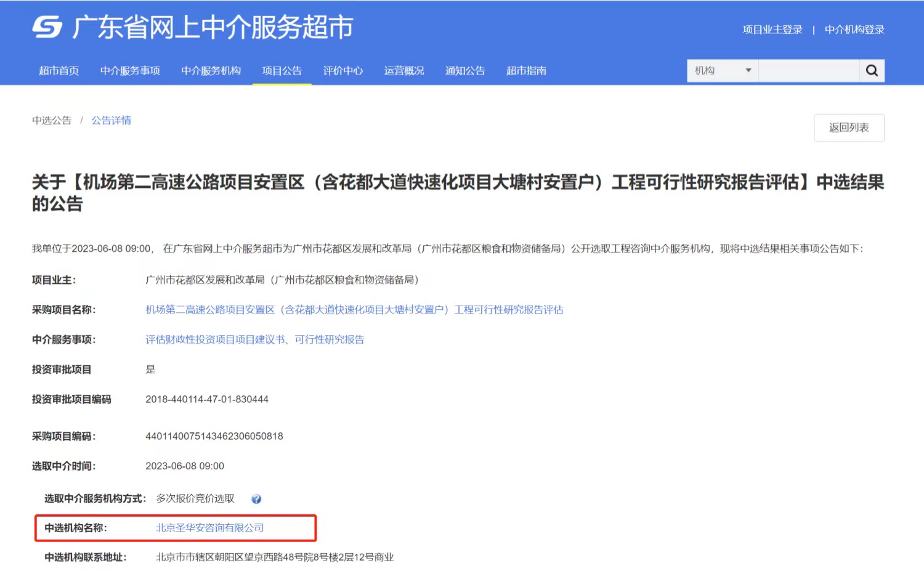Open 运营概况 navigation item
Screen dimensions: 924x571
pyautogui.click(x=404, y=71)
